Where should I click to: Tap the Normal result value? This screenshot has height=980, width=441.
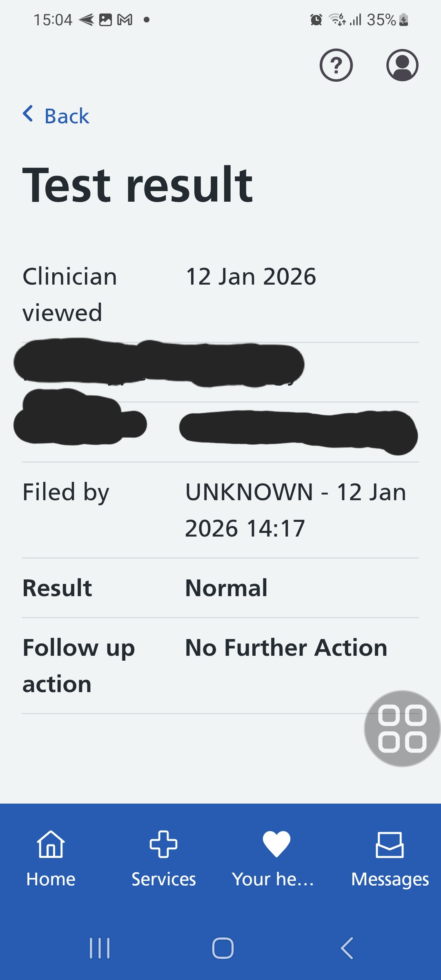[226, 588]
